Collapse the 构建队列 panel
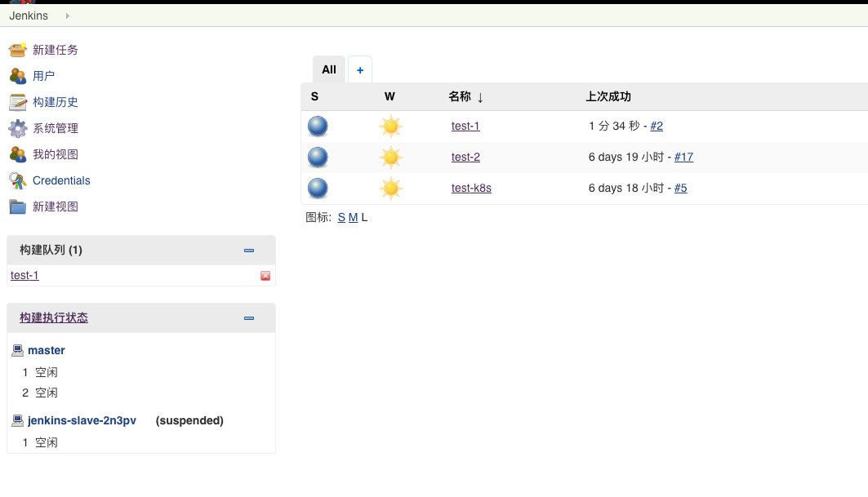The width and height of the screenshot is (868, 497). point(248,250)
